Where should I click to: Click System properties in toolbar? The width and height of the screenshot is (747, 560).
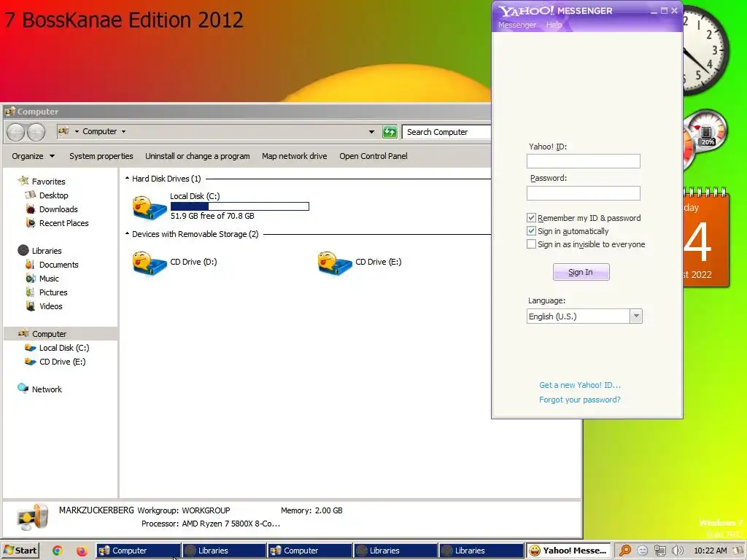click(101, 156)
